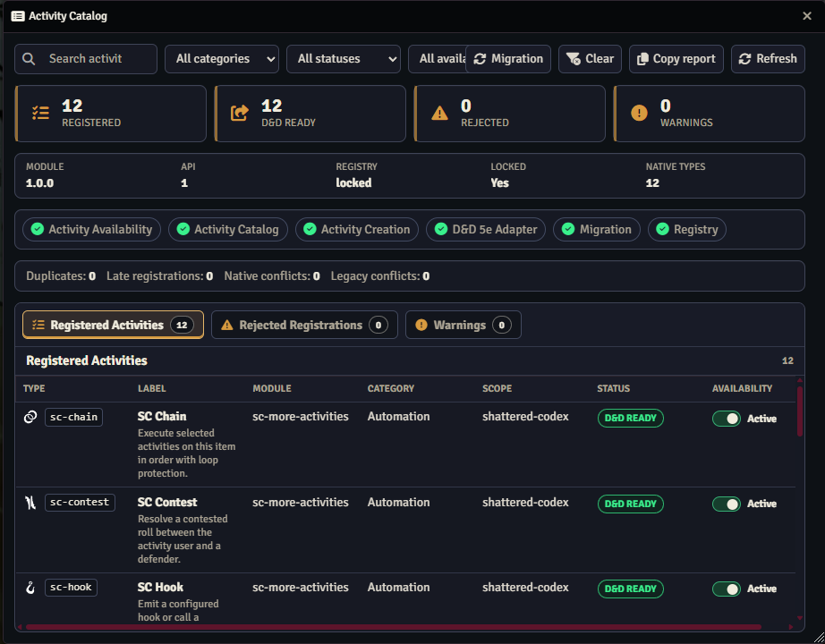Toggle SC Chain availability switch
This screenshot has width=825, height=644.
pos(726,419)
